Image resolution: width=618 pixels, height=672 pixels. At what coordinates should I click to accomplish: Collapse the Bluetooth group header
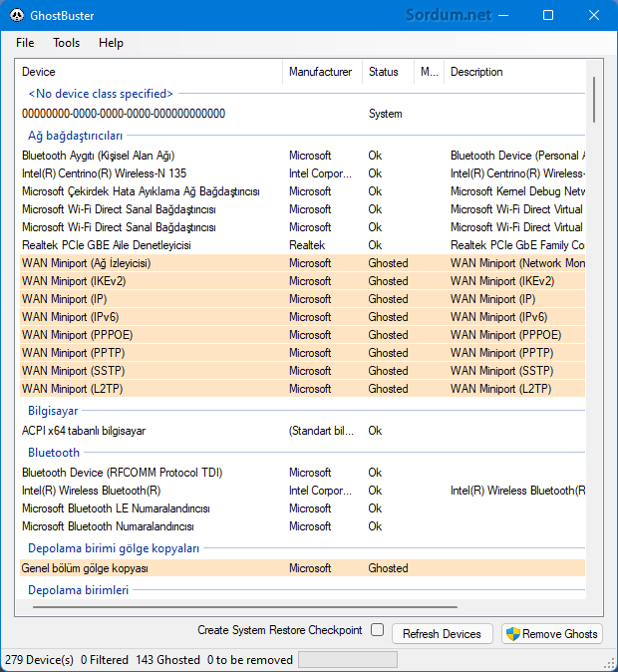click(54, 453)
